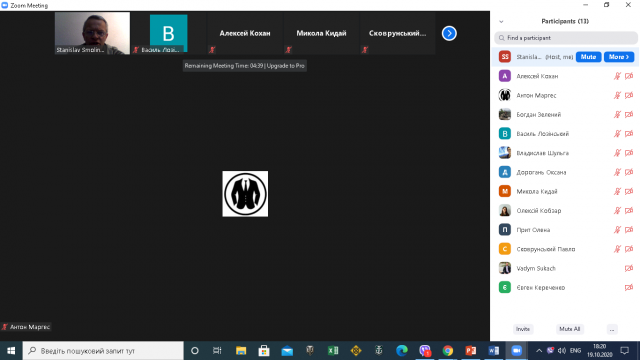Image resolution: width=640 pixels, height=360 pixels.
Task: Click camera-off icon for Владислав Шульга
Action: (x=629, y=153)
